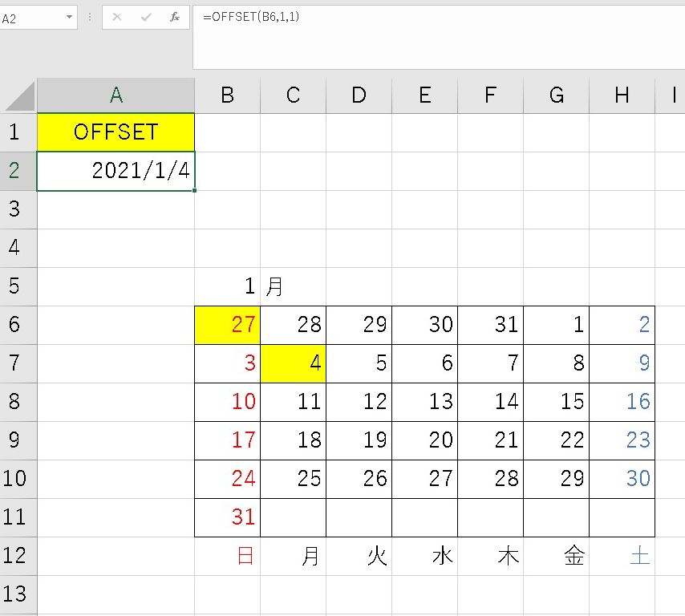Click yellow highlighted cell with 4
The height and width of the screenshot is (616, 685).
[294, 363]
